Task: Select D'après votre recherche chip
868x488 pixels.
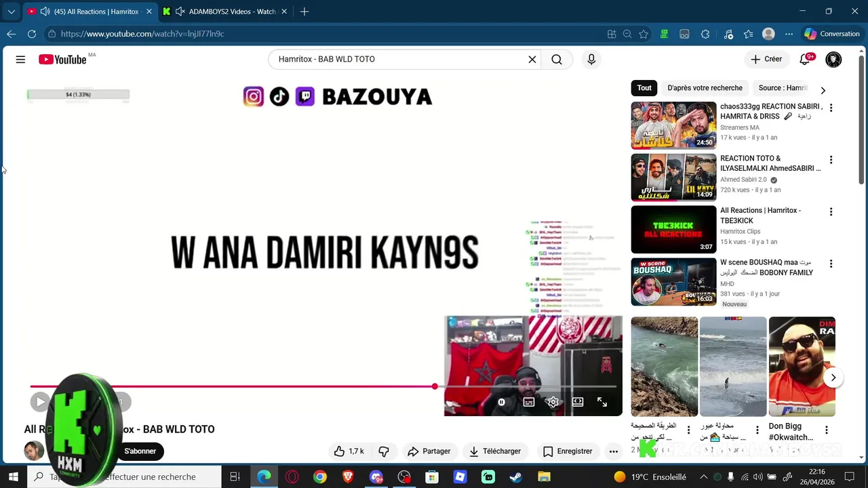Action: [x=705, y=87]
